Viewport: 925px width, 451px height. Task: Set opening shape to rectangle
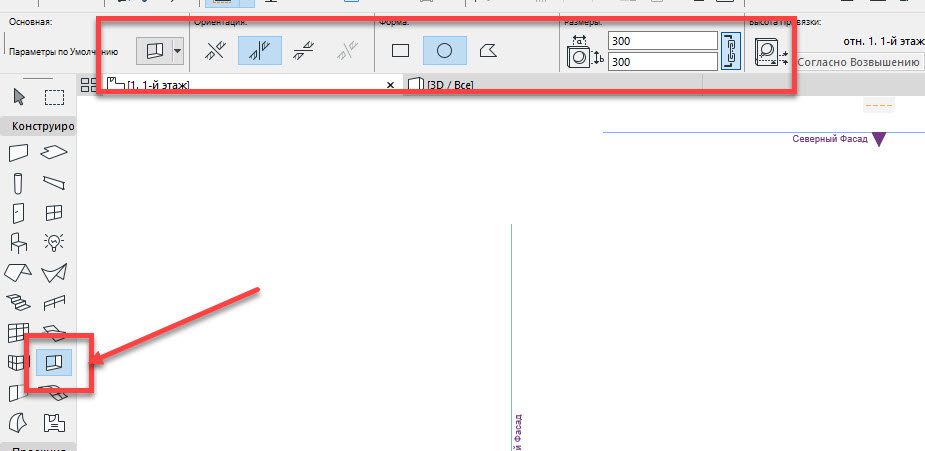click(401, 51)
